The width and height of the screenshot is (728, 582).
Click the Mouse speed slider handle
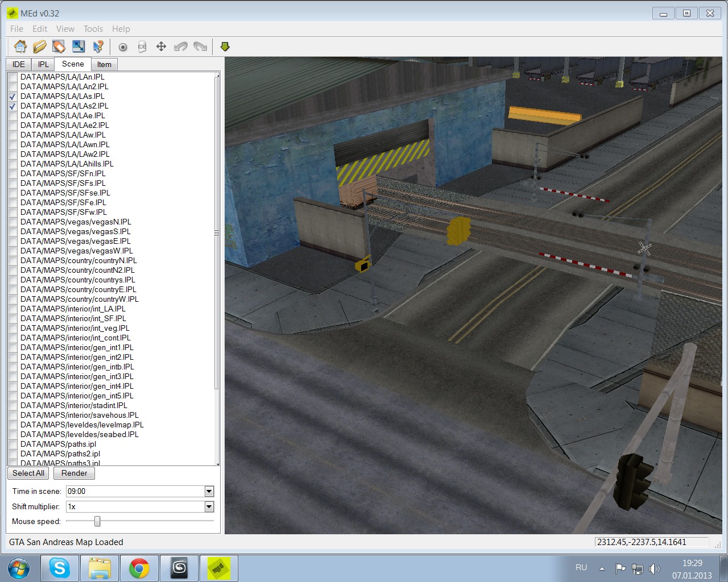tap(97, 521)
